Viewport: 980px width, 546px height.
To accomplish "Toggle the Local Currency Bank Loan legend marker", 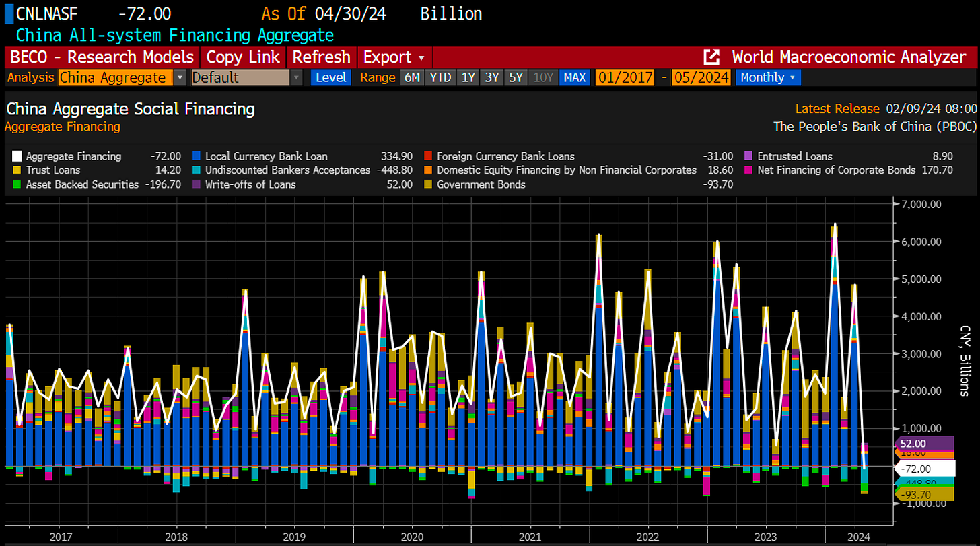I will tap(197, 156).
